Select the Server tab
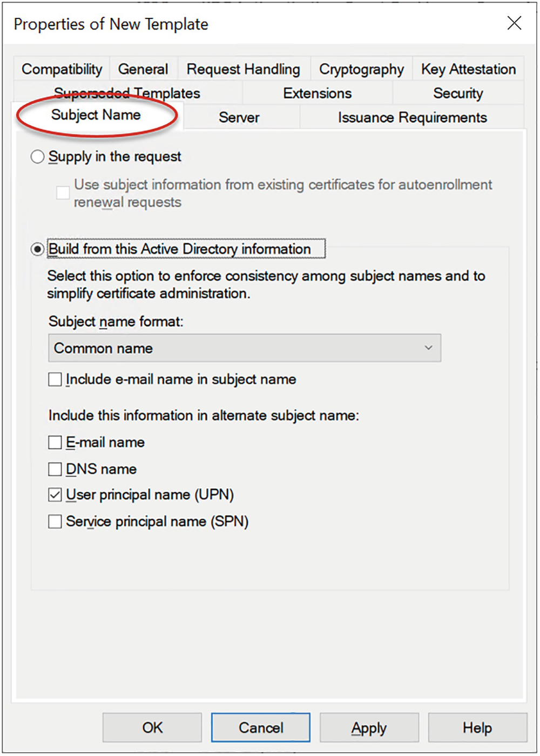Screen dimensions: 540x756 coord(238,117)
